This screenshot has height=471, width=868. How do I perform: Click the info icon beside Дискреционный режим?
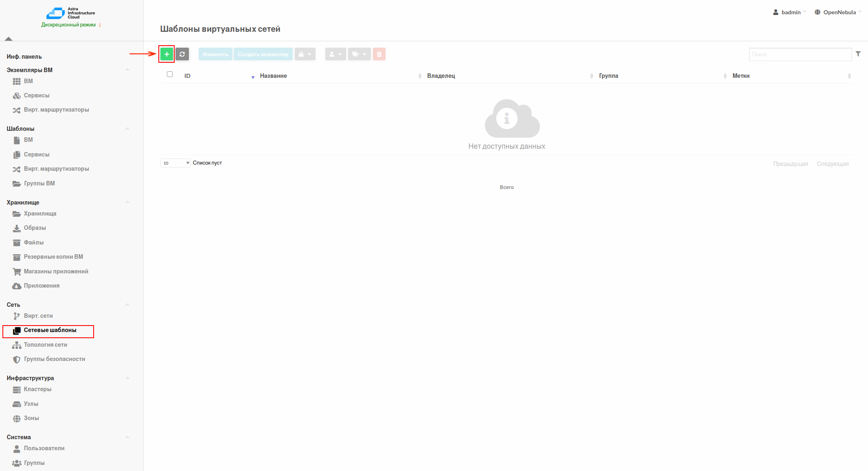(x=100, y=25)
